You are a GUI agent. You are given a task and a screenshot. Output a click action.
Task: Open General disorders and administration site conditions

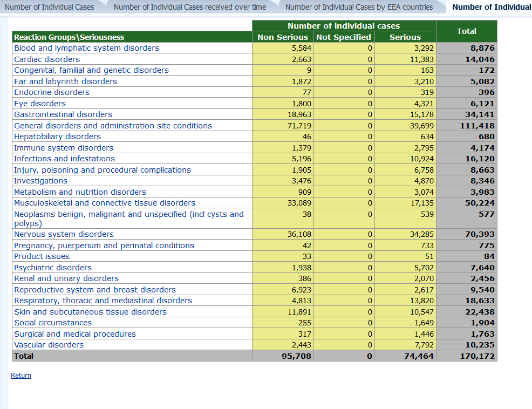(x=113, y=126)
